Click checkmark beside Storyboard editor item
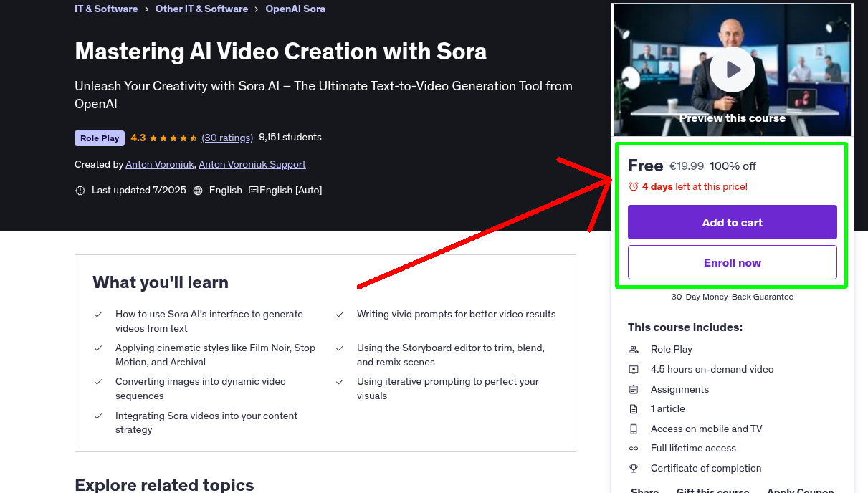The width and height of the screenshot is (868, 493). coord(340,348)
